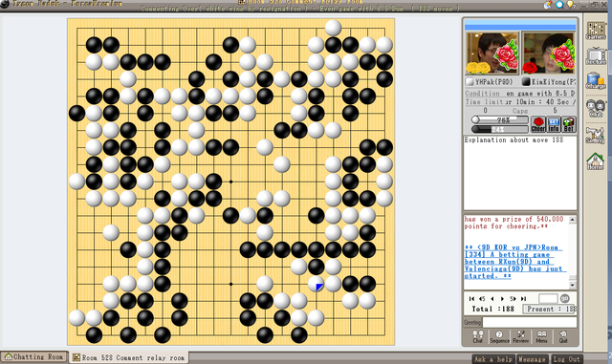This screenshot has height=364, width=612.
Task: View KimKiYong player photo
Action: (x=548, y=54)
